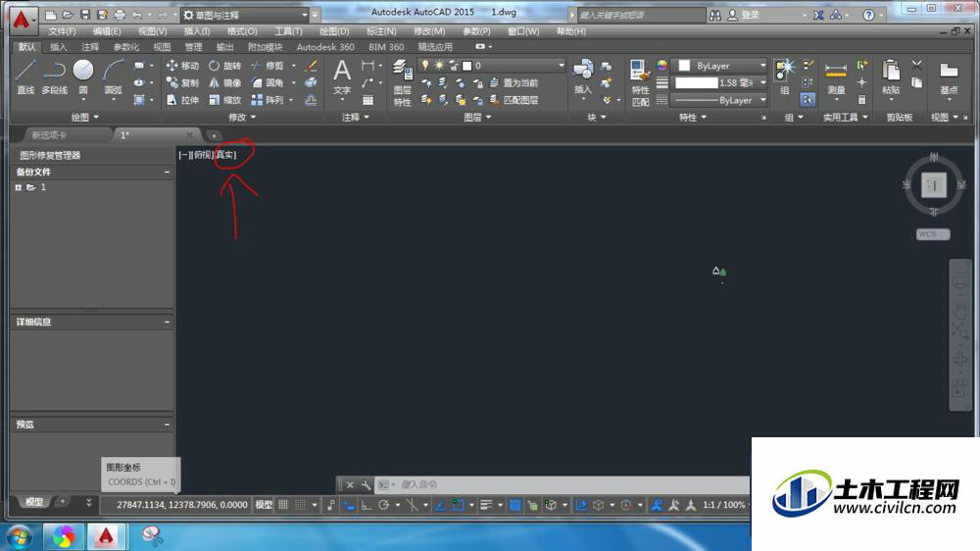
Task: Expand the tree node for backup file 1
Action: tap(18, 187)
